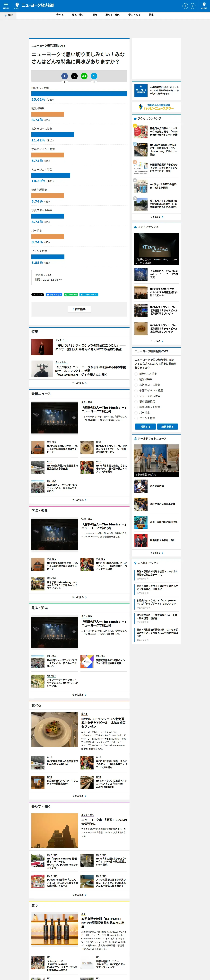This screenshot has height=980, width=210.
Task: Open the X icon in the header
Action: point(192,6)
